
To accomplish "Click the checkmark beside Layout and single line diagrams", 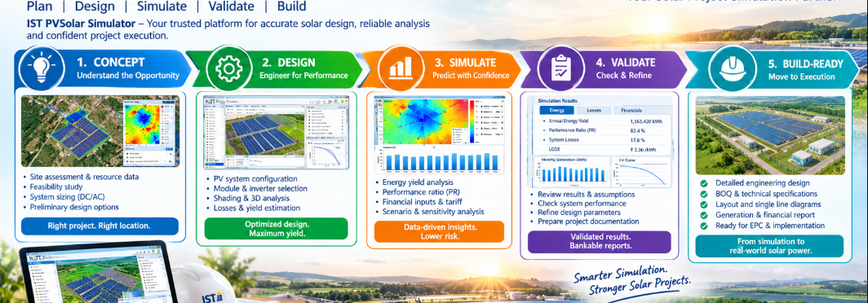I will (x=703, y=204).
